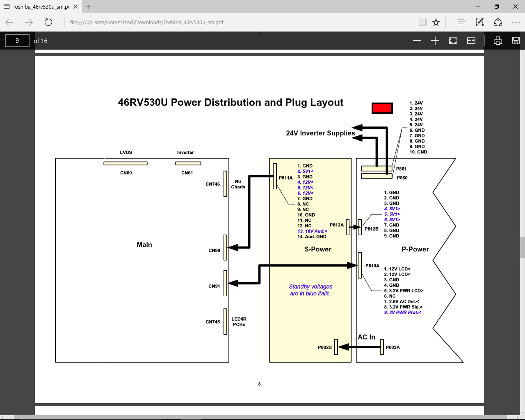Click the page number input box
The height and width of the screenshot is (420, 525).
pyautogui.click(x=17, y=41)
